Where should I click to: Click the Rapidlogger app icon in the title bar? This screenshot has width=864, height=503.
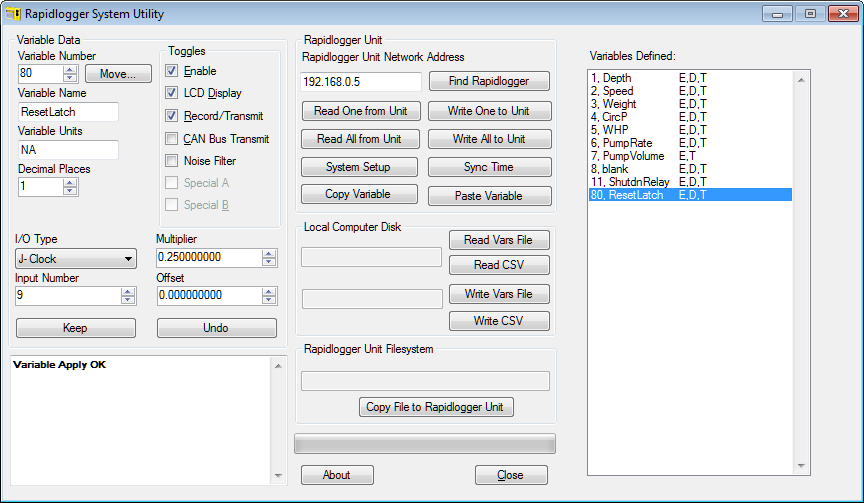tap(13, 14)
